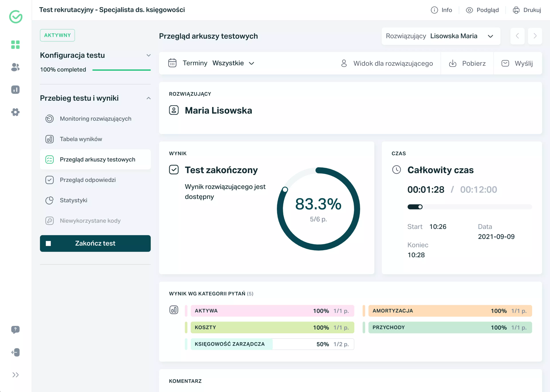This screenshot has width=550, height=392.
Task: Open Tabela wyników menu item
Action: point(95,139)
